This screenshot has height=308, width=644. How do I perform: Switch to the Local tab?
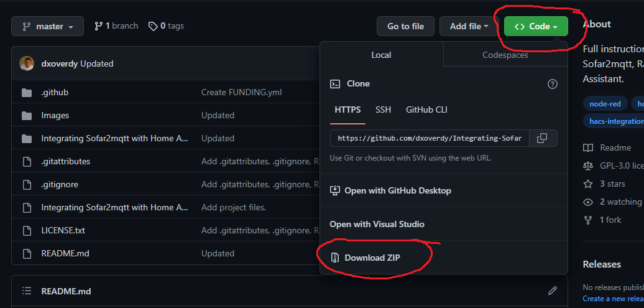coord(381,55)
